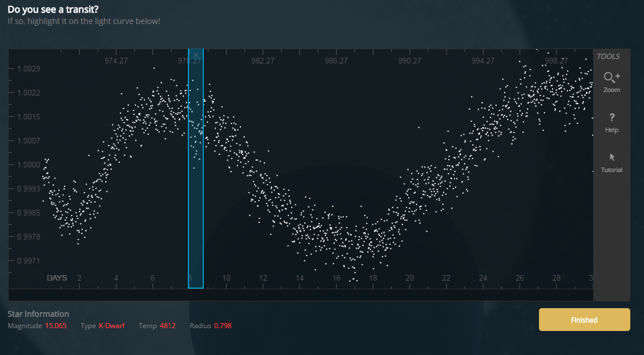Screen dimensions: 644x355
Task: Click the 994.27 top axis label
Action: coord(483,61)
